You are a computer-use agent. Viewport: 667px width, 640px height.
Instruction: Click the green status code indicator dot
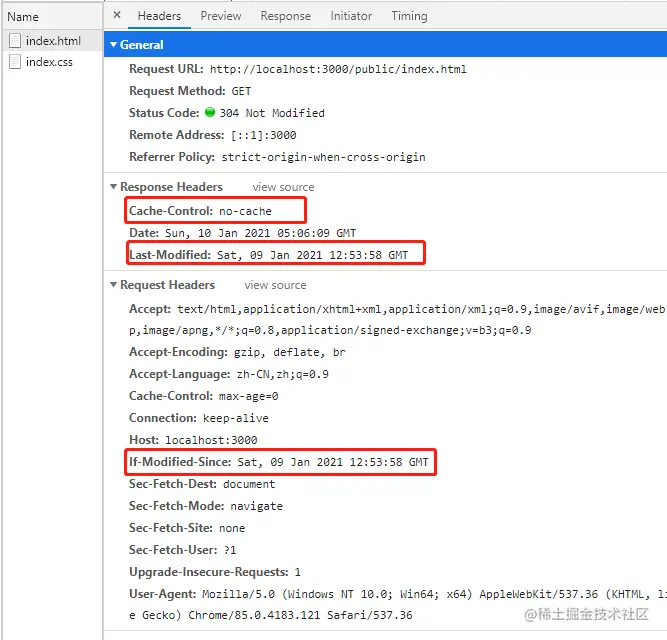click(x=210, y=112)
